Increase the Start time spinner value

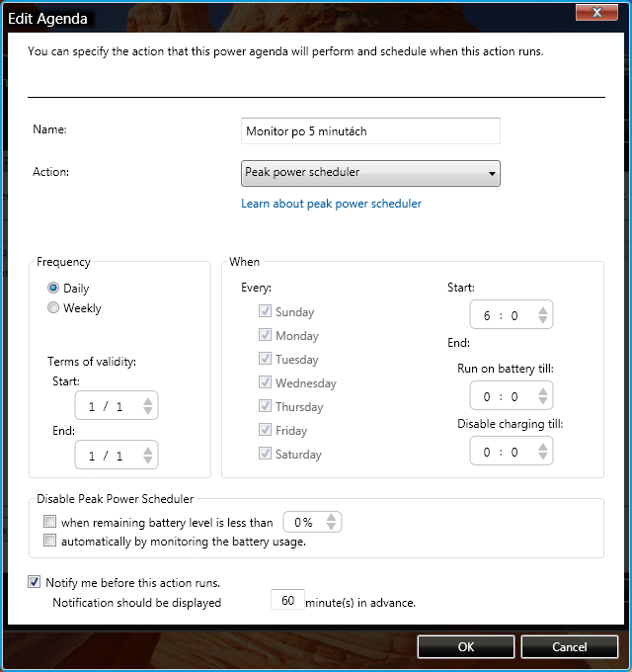click(542, 310)
